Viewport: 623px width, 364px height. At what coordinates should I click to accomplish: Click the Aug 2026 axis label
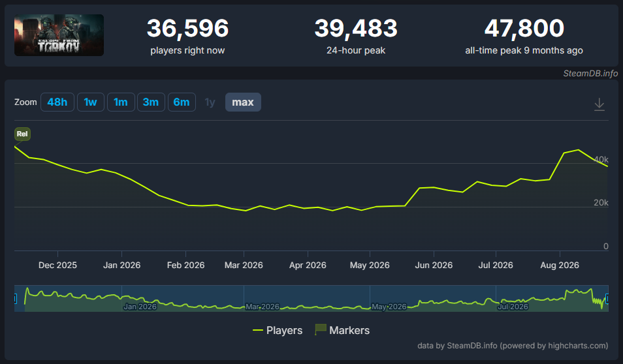click(560, 265)
